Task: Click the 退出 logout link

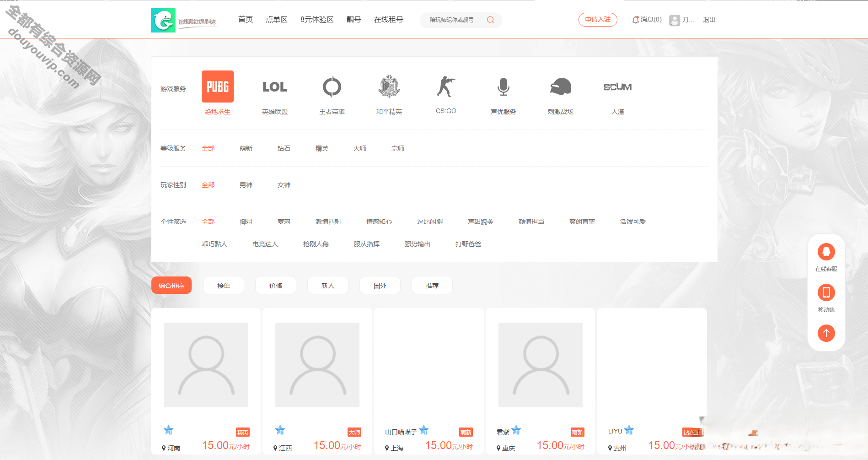Action: (709, 20)
